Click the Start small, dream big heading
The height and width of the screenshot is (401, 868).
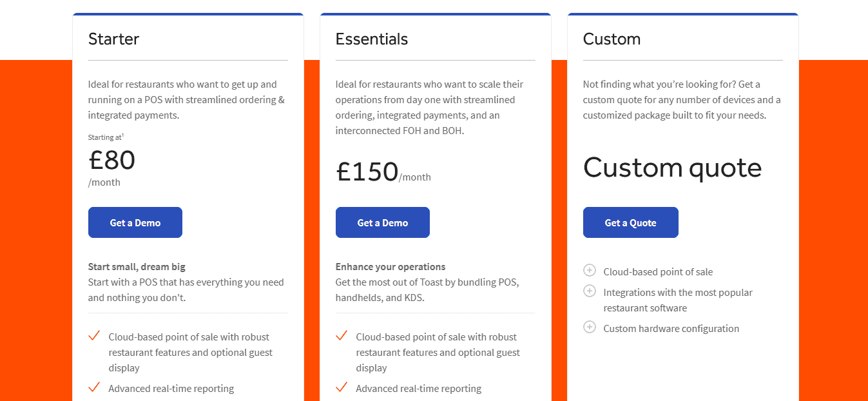137,266
